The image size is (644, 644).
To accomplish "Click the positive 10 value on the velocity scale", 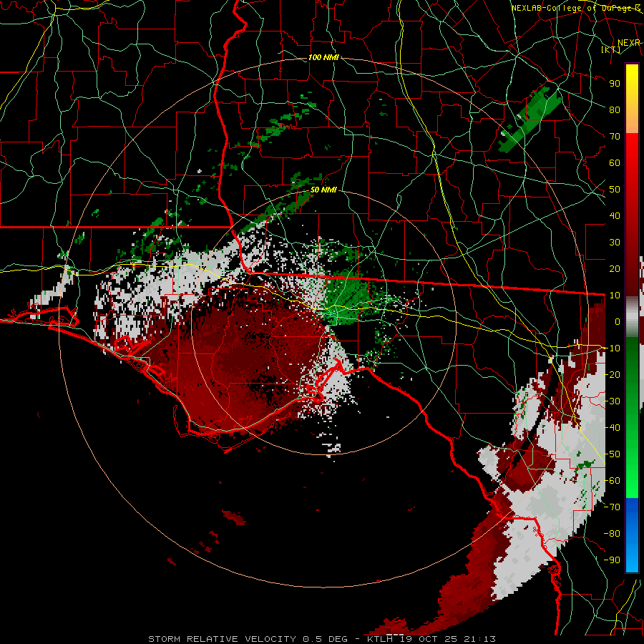I will click(615, 296).
